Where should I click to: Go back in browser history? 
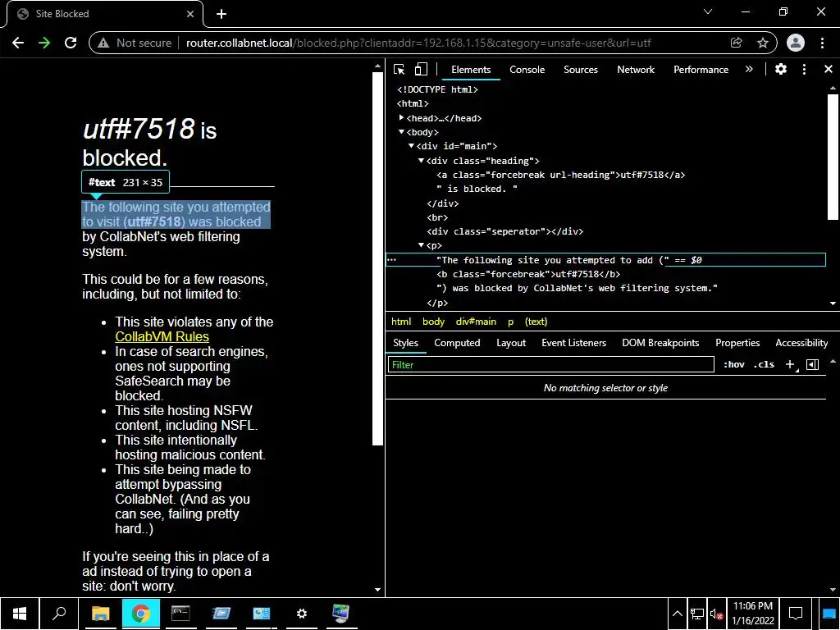18,43
